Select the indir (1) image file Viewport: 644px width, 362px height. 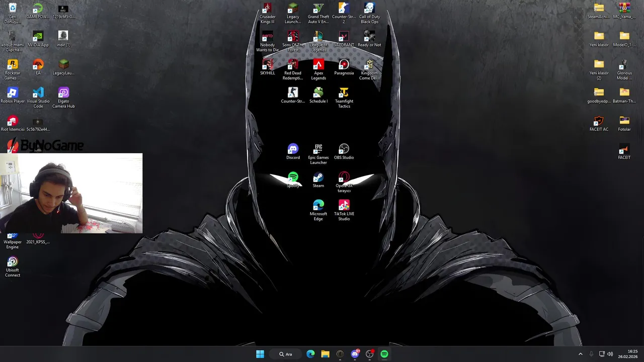pos(63,39)
